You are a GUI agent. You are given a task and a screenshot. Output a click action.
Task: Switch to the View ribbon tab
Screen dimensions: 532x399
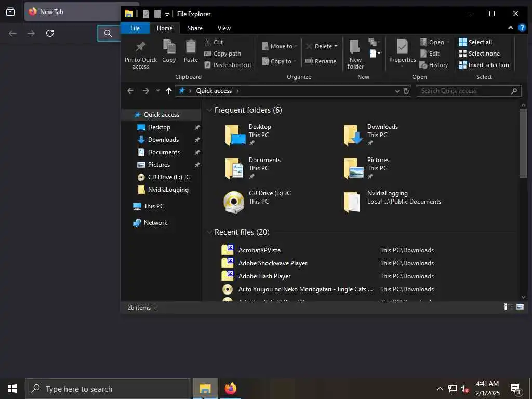click(x=224, y=28)
